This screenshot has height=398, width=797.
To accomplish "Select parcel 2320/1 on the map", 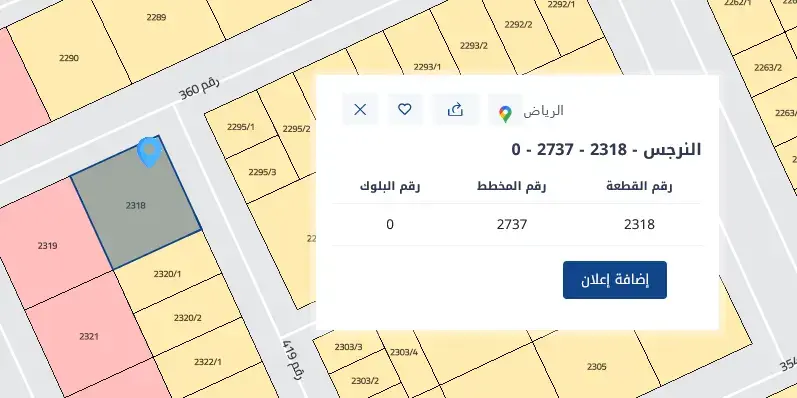I will [167, 274].
